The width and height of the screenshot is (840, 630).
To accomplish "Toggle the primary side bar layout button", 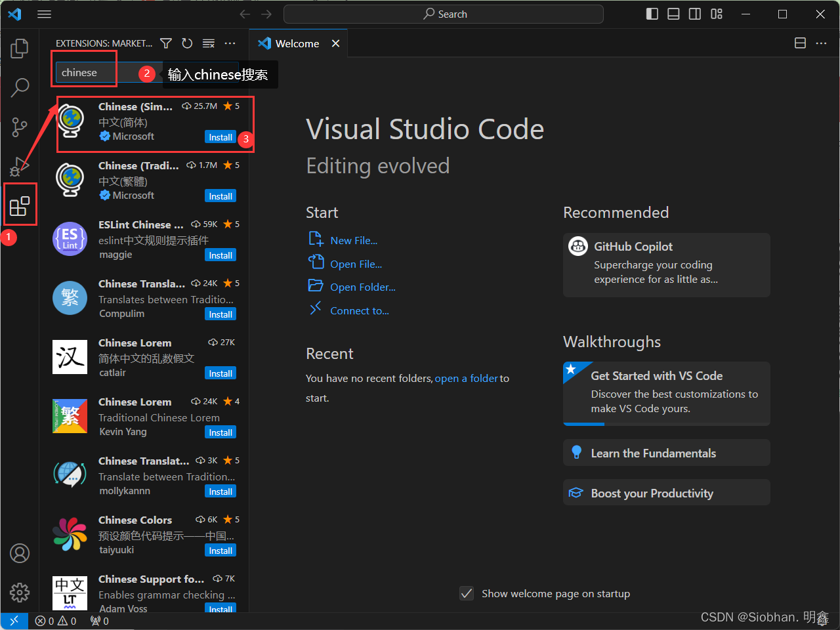I will click(x=652, y=14).
